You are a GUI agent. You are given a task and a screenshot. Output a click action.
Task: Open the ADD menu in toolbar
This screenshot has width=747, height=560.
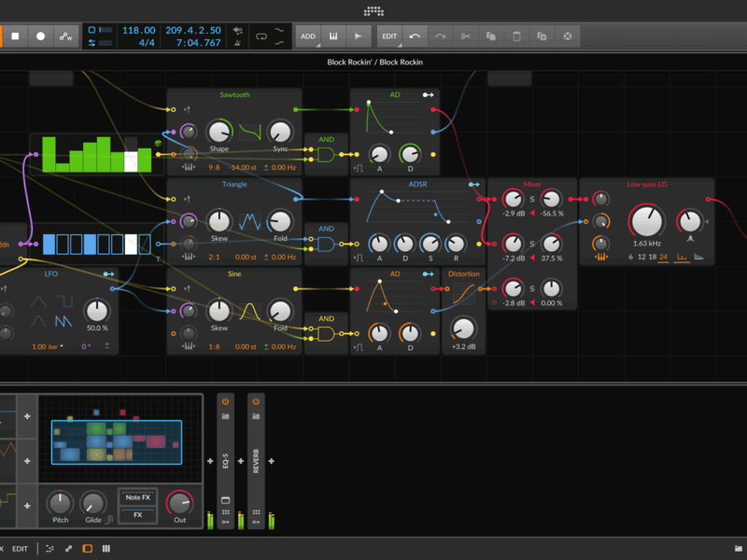[x=306, y=36]
